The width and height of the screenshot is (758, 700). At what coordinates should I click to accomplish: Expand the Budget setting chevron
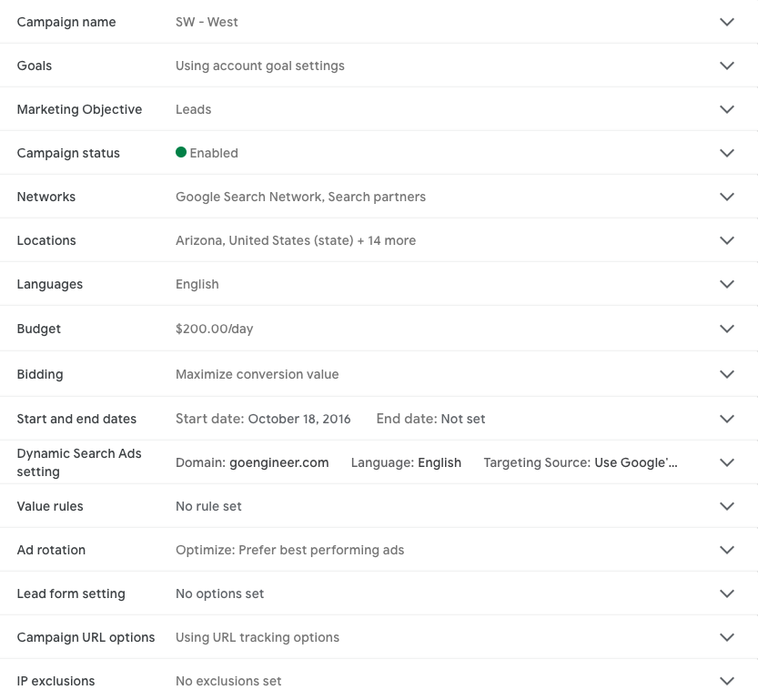(726, 329)
